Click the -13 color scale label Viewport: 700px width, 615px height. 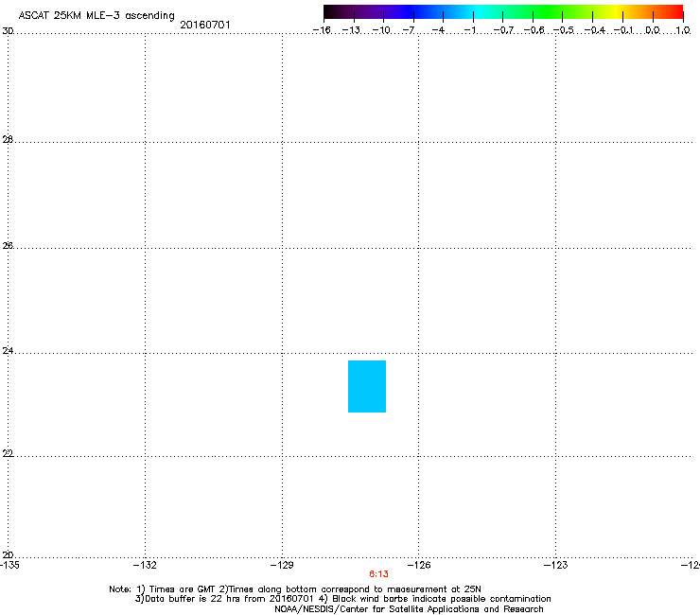pyautogui.click(x=351, y=30)
